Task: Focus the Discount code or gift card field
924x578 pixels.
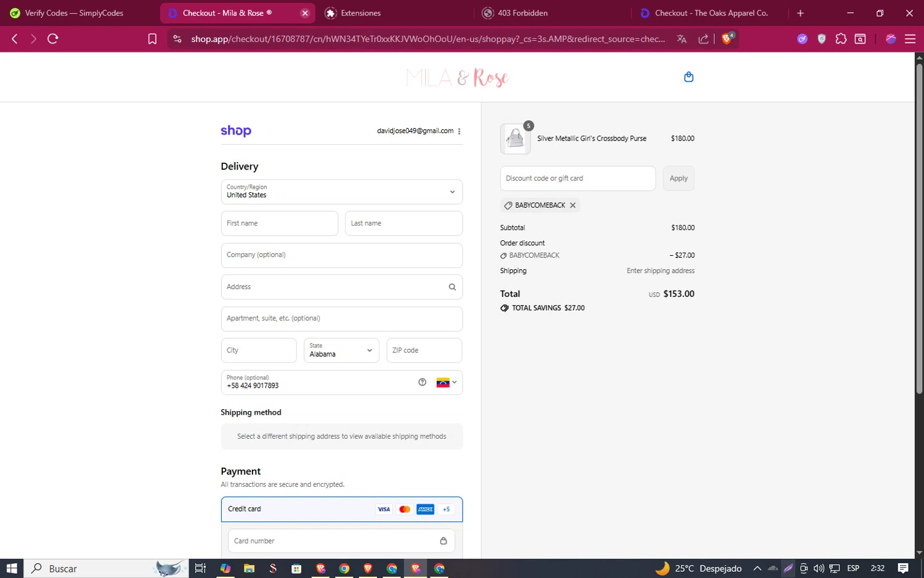Action: (578, 178)
